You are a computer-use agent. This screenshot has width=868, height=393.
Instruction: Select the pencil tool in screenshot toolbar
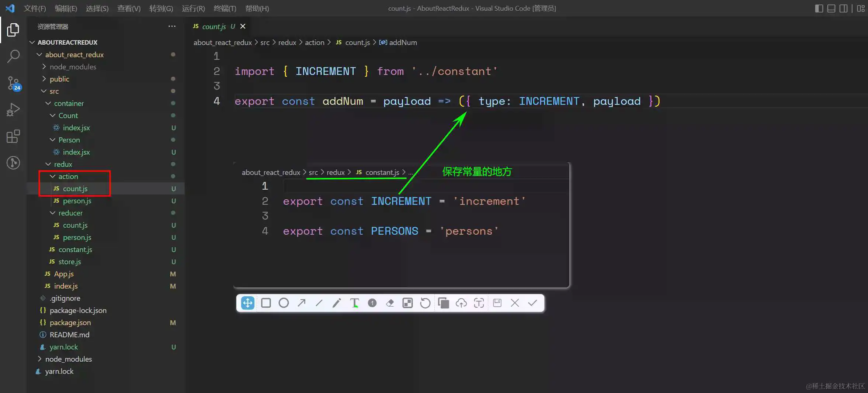(337, 303)
